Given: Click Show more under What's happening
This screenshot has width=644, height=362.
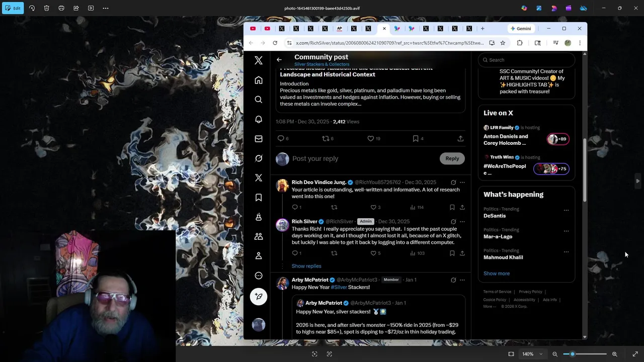Looking at the screenshot, I should pyautogui.click(x=497, y=274).
